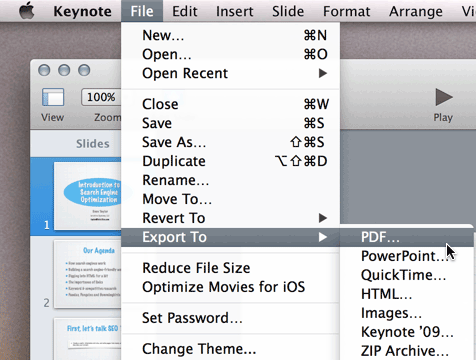
Task: Select Duplicate in the File menu
Action: click(231, 161)
